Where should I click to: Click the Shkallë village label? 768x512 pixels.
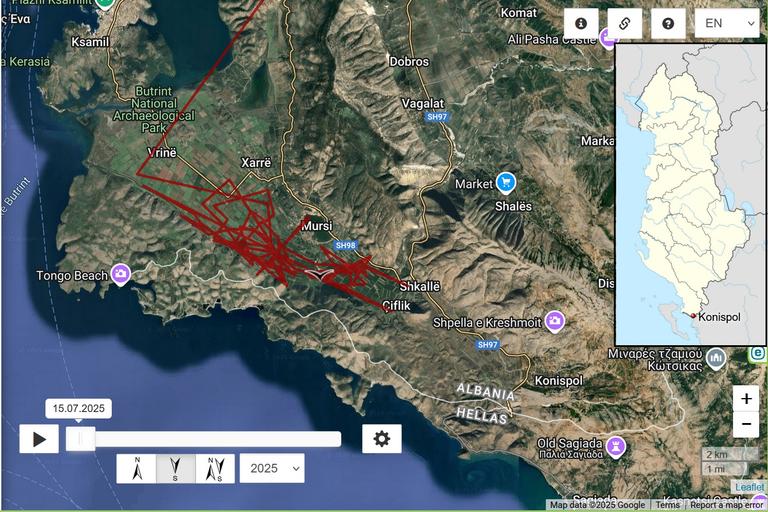point(420,287)
